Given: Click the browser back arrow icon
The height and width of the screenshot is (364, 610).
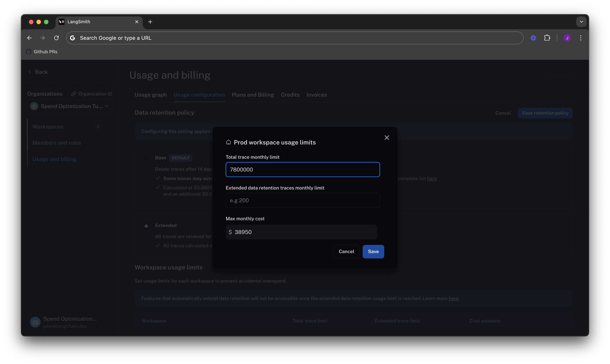Looking at the screenshot, I should [29, 38].
